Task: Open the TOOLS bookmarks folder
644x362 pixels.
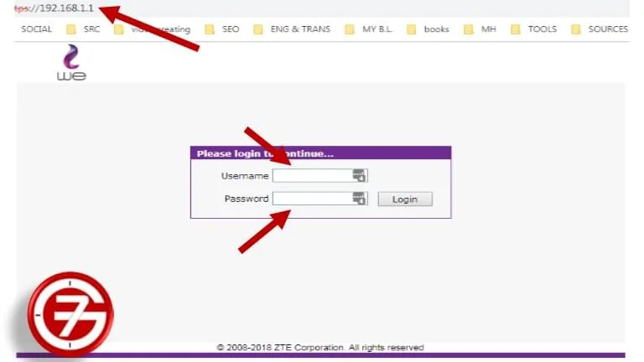Action: coord(543,29)
